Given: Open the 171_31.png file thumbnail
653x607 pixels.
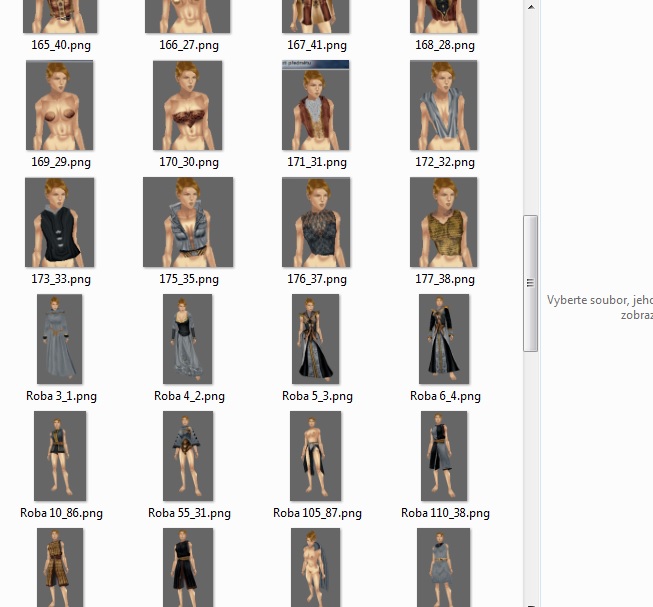Looking at the screenshot, I should 316,105.
